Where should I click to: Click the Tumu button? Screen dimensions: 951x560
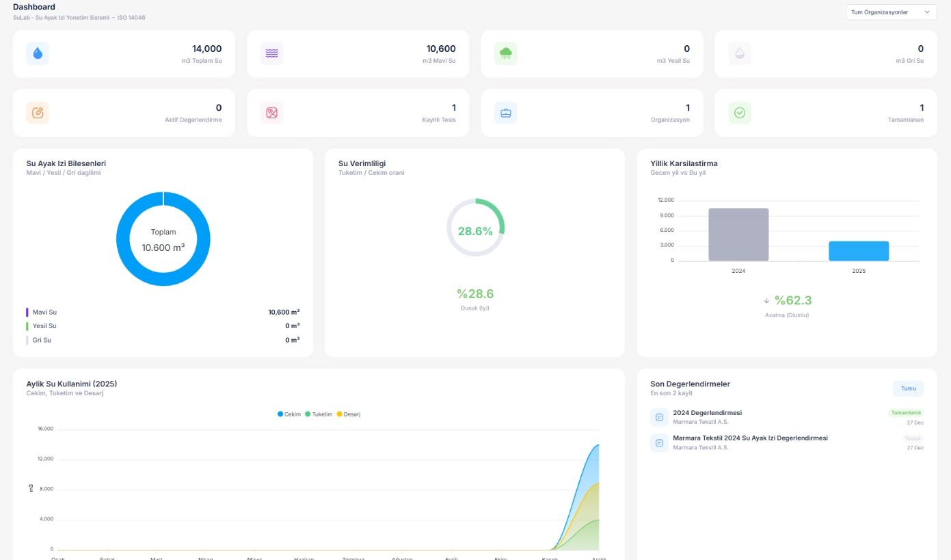(908, 388)
